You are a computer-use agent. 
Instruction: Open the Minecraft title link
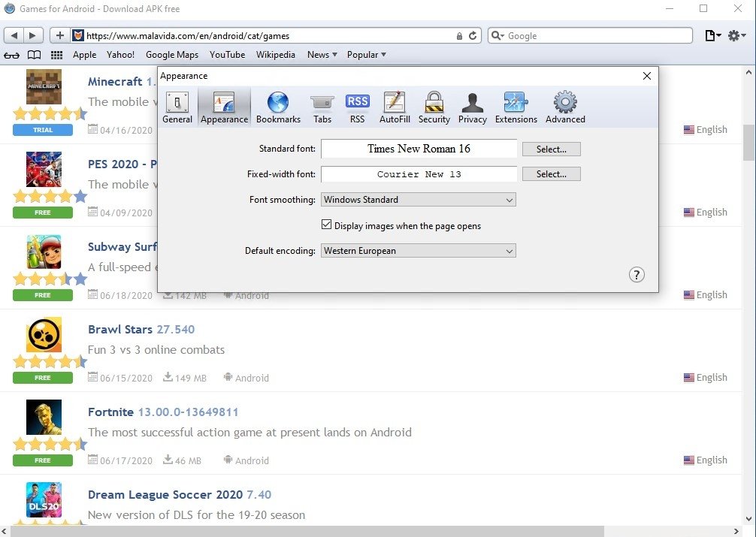tap(115, 81)
